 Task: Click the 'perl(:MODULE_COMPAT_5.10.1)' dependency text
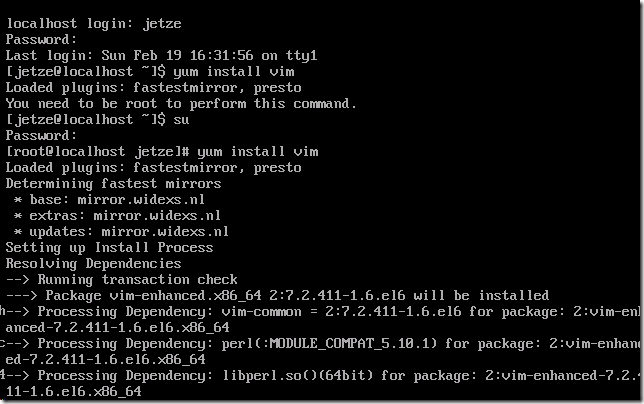pos(329,344)
